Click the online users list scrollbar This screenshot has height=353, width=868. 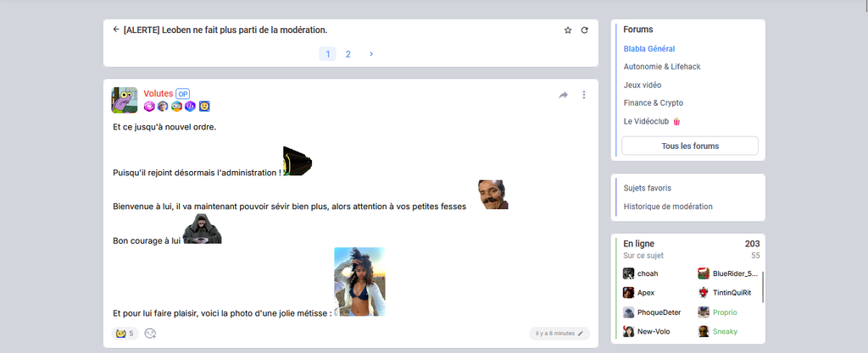763,288
